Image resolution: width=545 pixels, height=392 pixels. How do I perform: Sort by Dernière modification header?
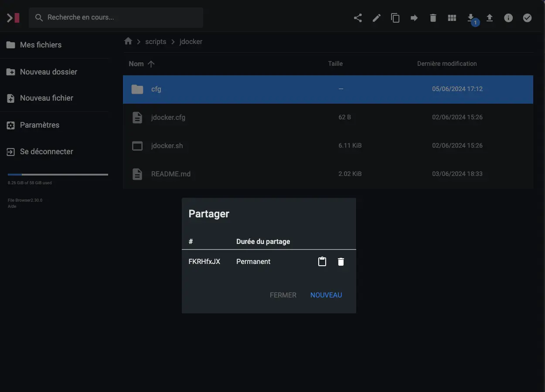tap(447, 64)
